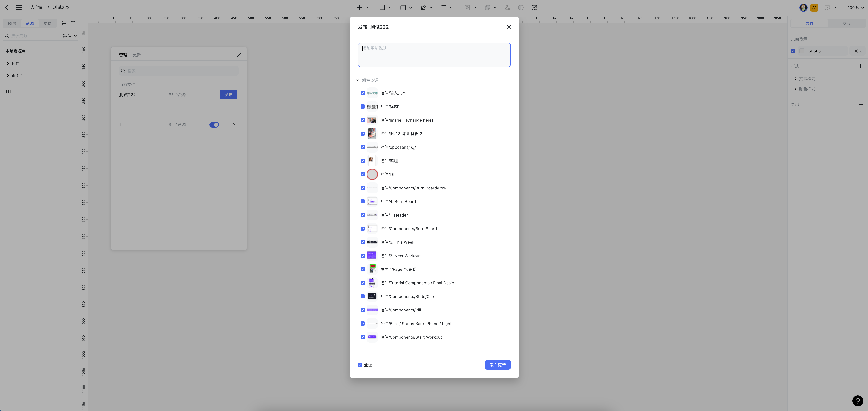
Task: Click the 测试222 file name breadcrumb
Action: tap(61, 7)
